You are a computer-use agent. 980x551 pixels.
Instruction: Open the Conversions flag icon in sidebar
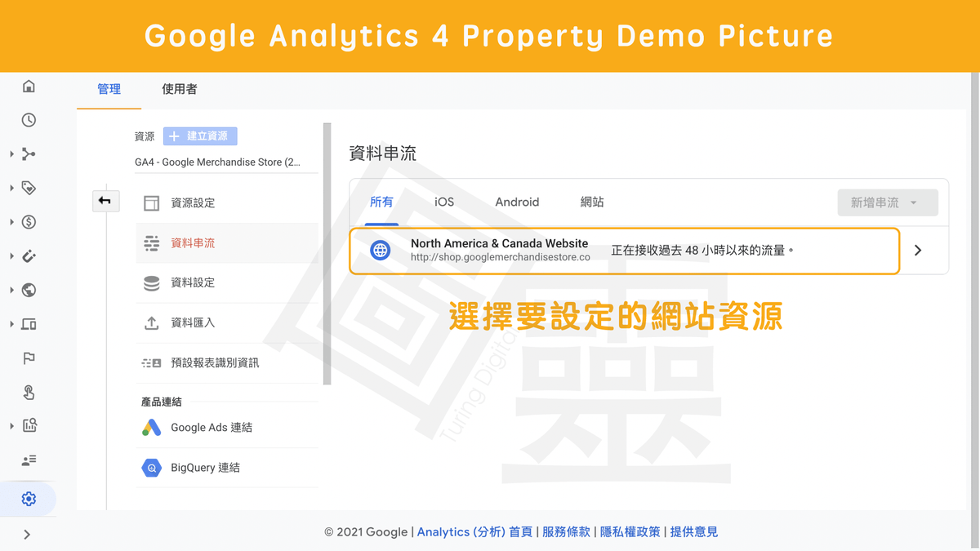point(29,358)
